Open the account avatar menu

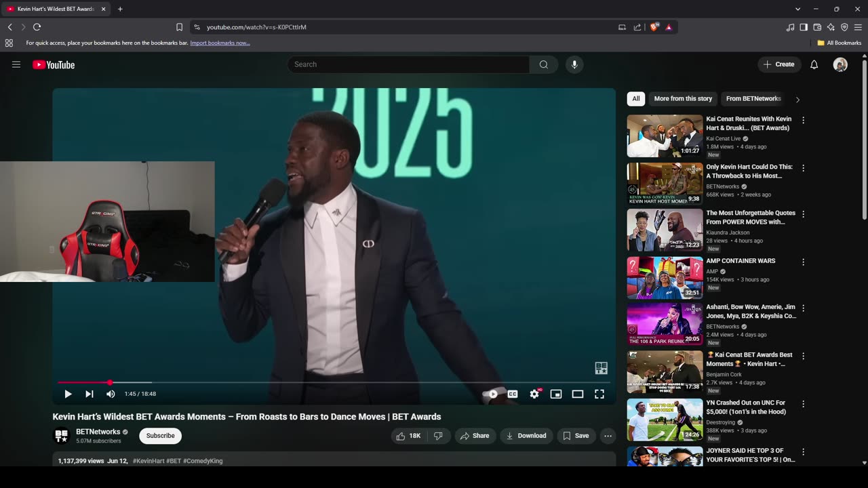[840, 64]
